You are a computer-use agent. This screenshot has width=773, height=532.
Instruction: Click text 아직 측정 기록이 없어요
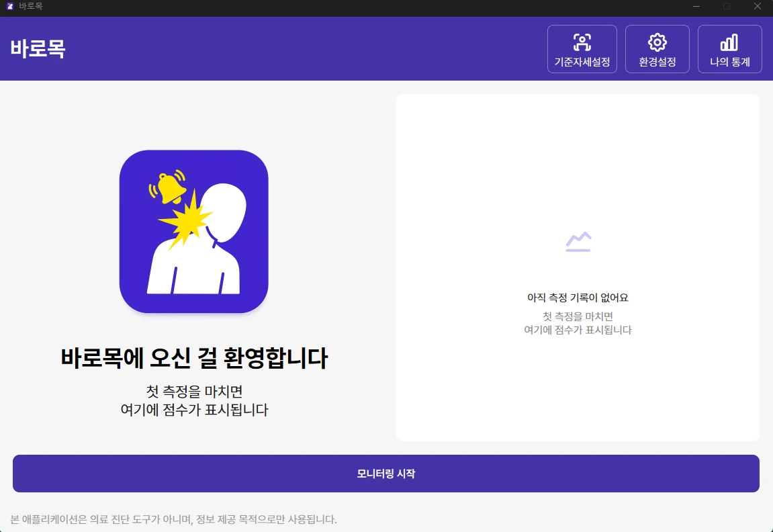(x=578, y=298)
